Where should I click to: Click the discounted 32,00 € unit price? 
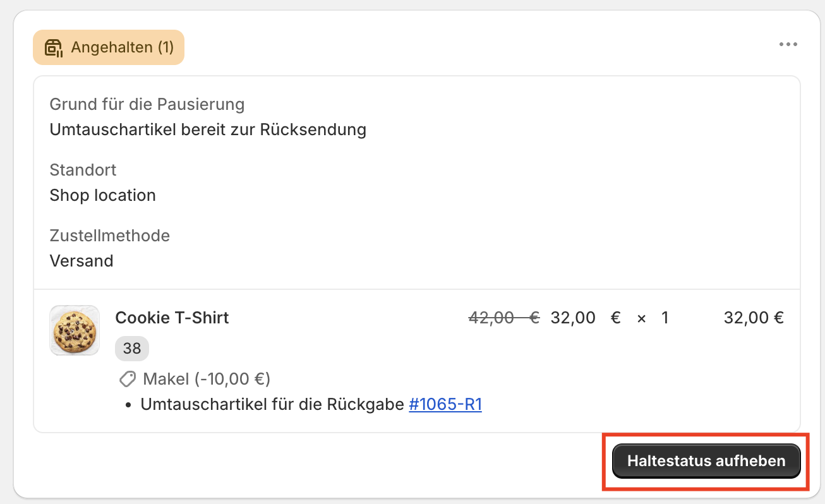click(x=573, y=318)
